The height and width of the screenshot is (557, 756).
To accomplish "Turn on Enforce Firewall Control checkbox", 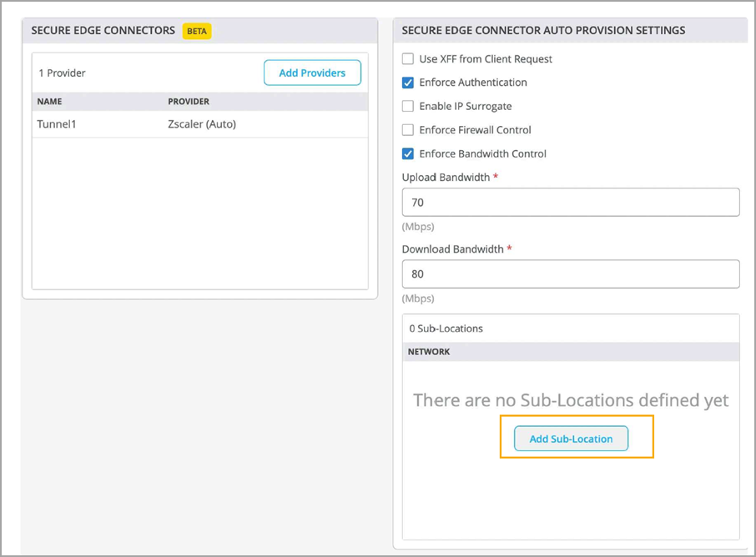I will pyautogui.click(x=408, y=130).
